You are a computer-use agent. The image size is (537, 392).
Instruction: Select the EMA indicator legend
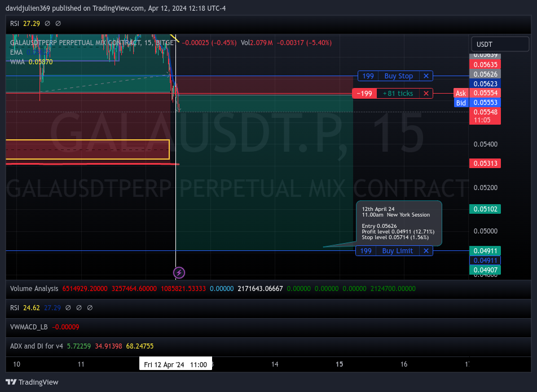pos(30,52)
